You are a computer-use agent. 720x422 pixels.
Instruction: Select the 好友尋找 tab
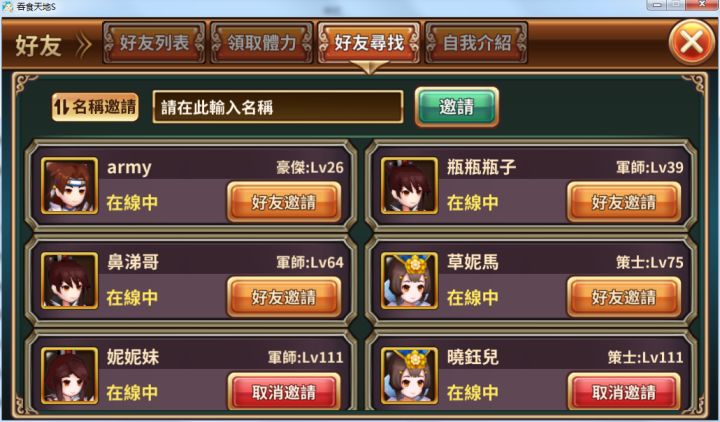(x=369, y=43)
